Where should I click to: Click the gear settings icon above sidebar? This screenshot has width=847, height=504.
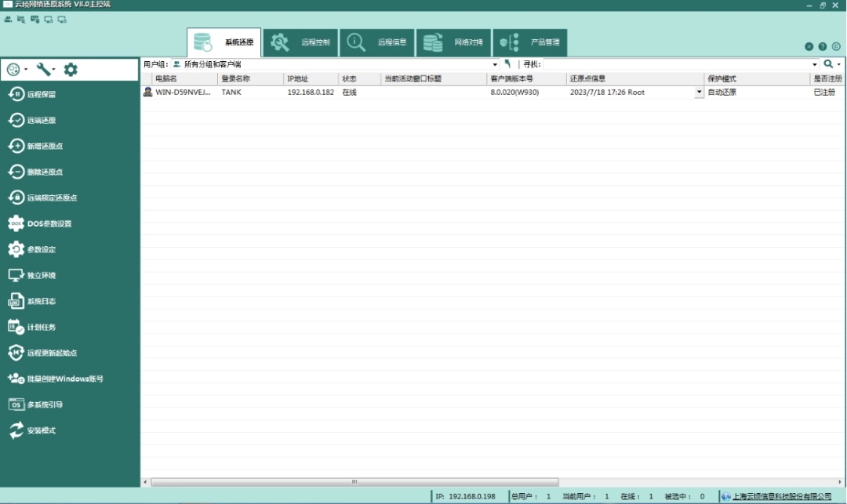click(x=71, y=70)
